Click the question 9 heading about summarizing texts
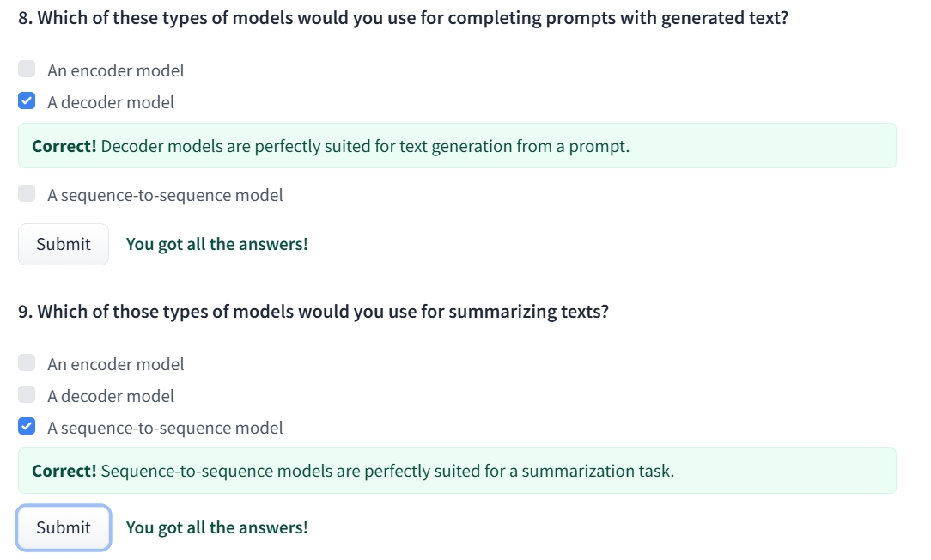The width and height of the screenshot is (931, 560). (x=313, y=311)
